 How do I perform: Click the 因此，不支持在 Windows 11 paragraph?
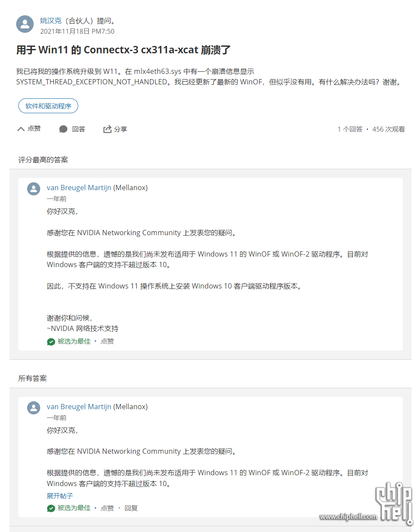[174, 286]
